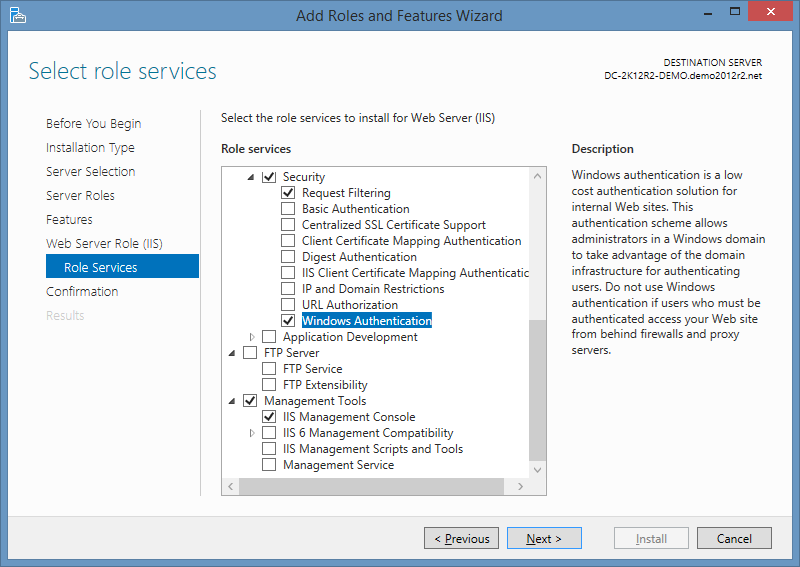Click the Previous button
This screenshot has width=800, height=567.
(461, 538)
